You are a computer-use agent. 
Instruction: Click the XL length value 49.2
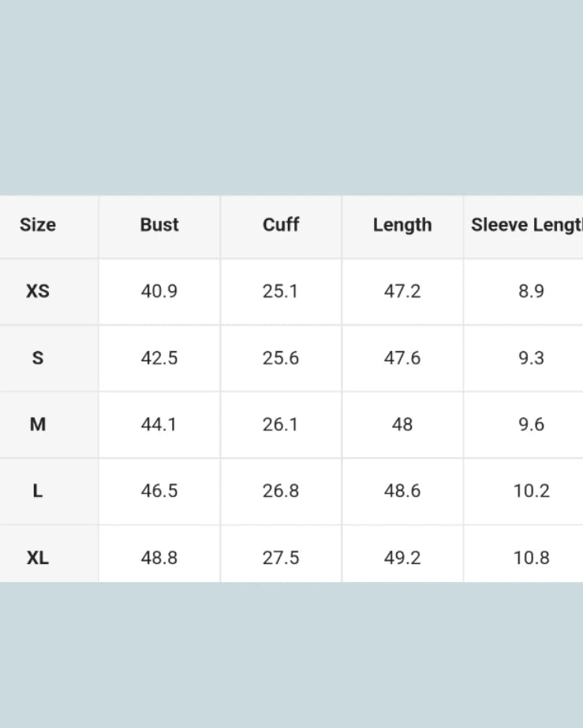point(402,558)
